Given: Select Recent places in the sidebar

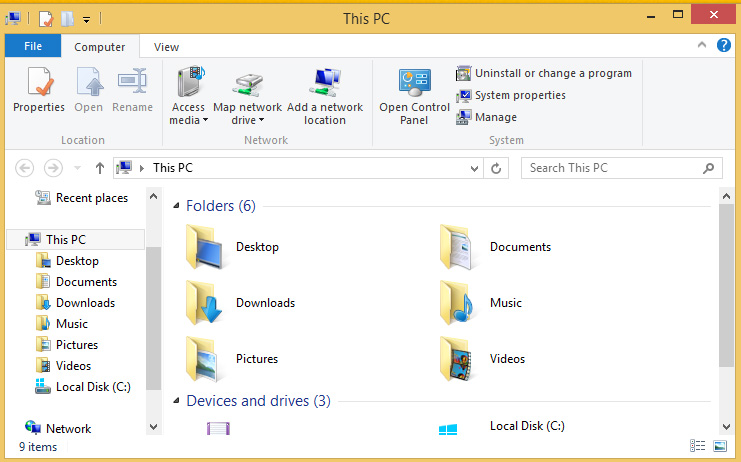Looking at the screenshot, I should click(82, 198).
